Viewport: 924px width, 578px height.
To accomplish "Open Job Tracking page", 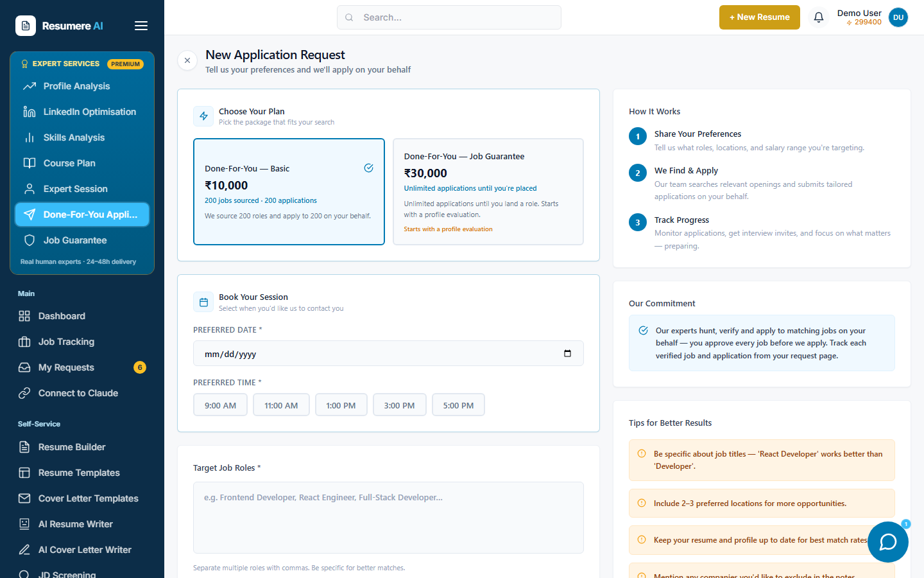I will [82, 342].
